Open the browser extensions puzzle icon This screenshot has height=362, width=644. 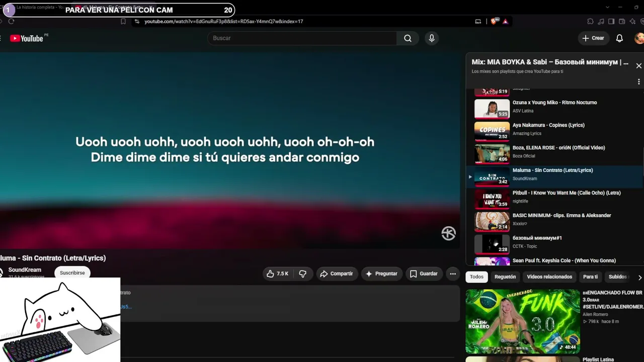pyautogui.click(x=590, y=21)
